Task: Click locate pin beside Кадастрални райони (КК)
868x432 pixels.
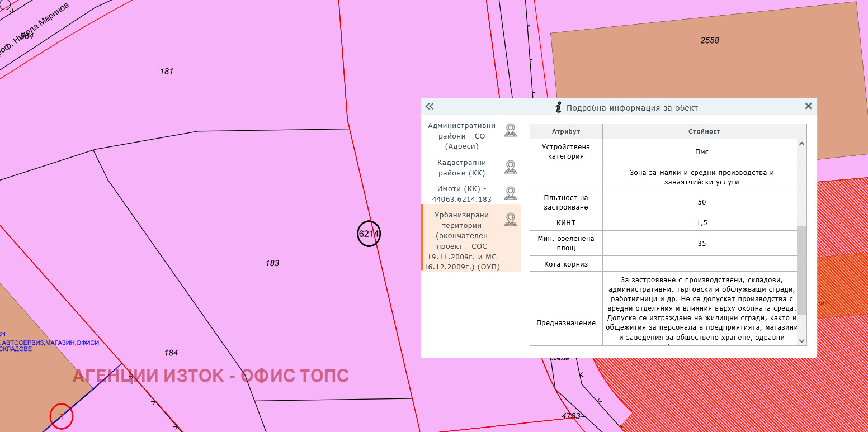Action: [510, 167]
